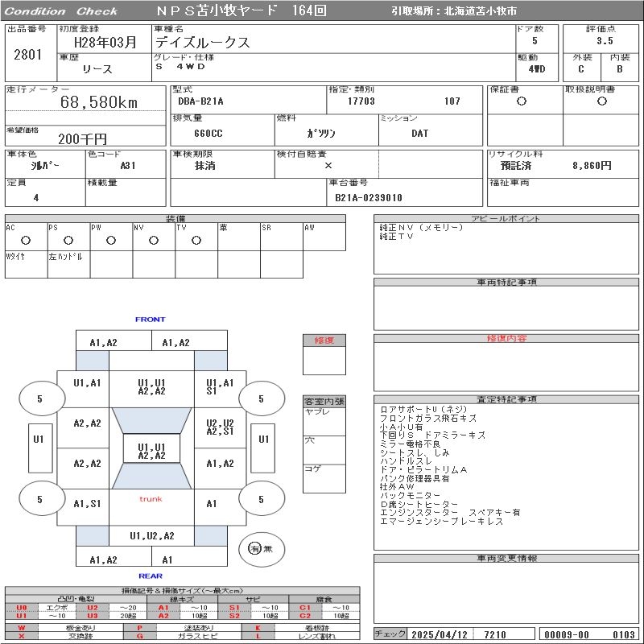
Task: Click the desired price 200千円
Action: [82, 138]
